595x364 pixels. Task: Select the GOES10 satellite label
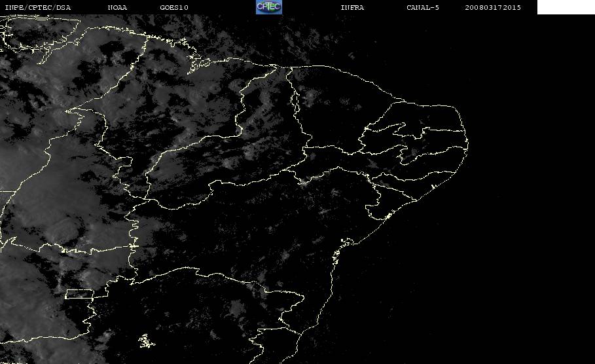174,8
